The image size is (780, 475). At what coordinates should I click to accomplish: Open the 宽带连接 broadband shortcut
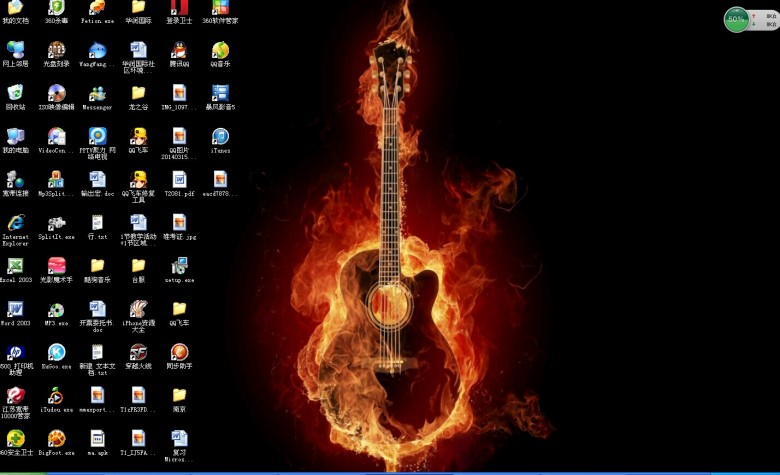pos(15,180)
